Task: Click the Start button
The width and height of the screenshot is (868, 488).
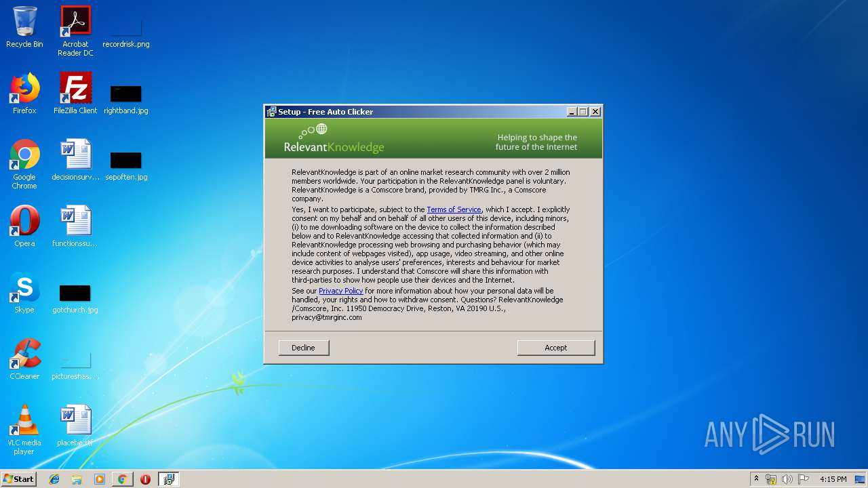Action: point(18,479)
